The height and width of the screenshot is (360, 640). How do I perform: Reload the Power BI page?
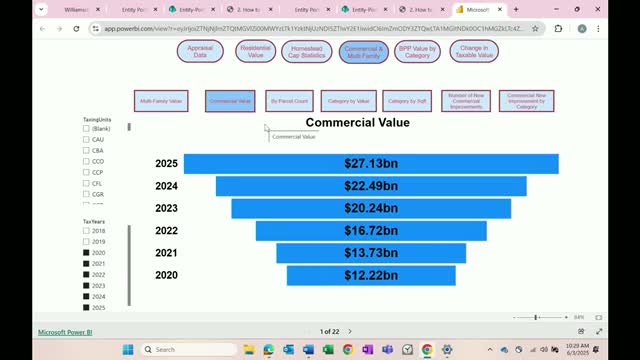[x=76, y=29]
